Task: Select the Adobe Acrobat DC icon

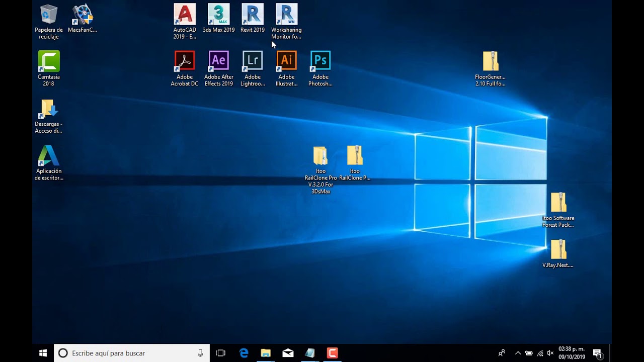Action: tap(185, 69)
